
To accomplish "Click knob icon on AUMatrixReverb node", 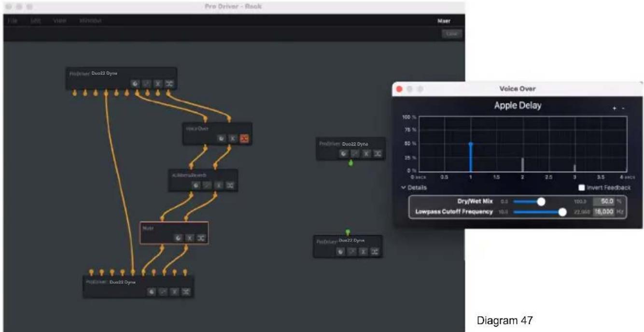I will pos(196,185).
